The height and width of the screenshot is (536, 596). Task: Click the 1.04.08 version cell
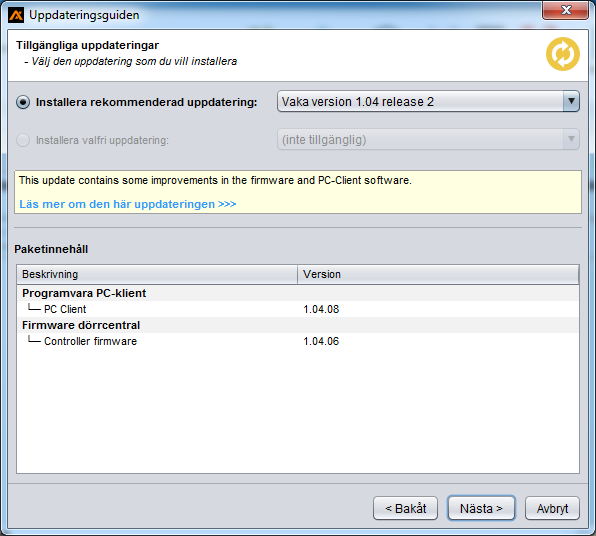[x=321, y=309]
